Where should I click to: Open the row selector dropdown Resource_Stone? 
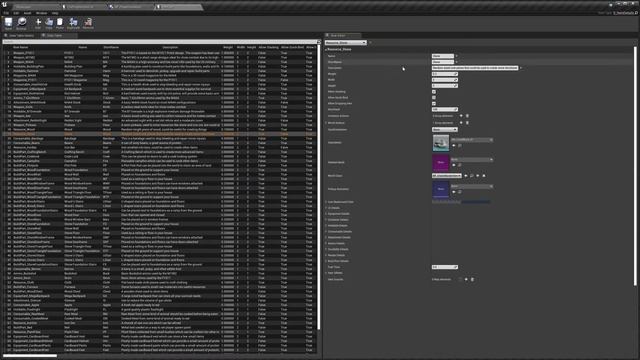pos(346,42)
